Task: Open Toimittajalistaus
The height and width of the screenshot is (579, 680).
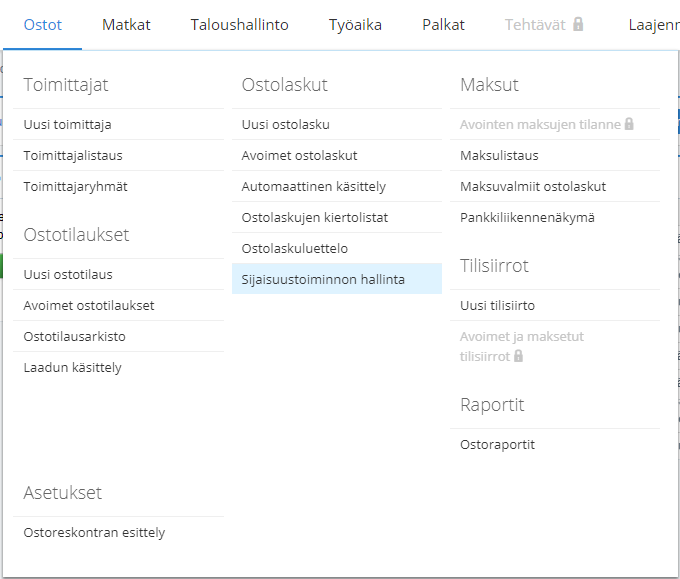Action: [73, 155]
